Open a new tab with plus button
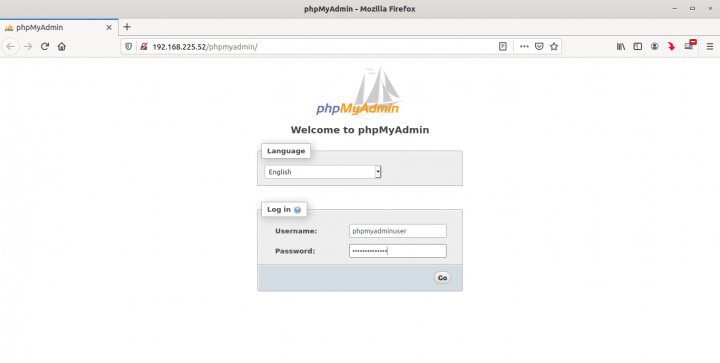This screenshot has height=363, width=720. (x=127, y=27)
